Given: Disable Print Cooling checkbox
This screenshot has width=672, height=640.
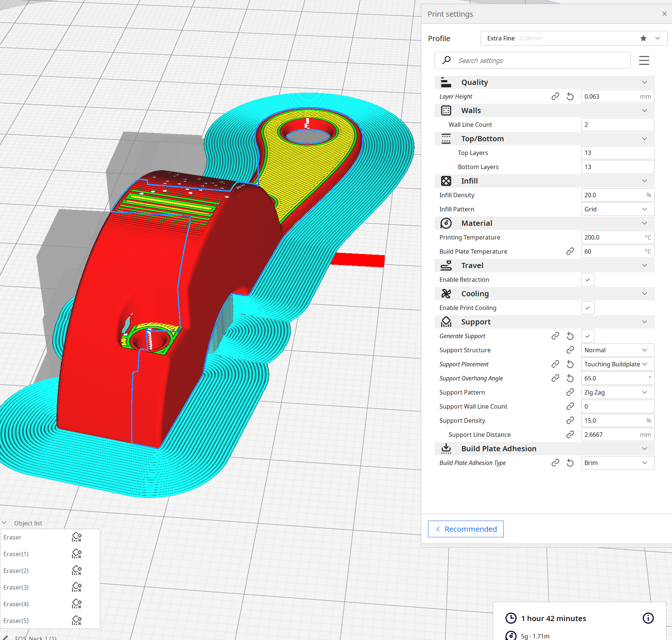Looking at the screenshot, I should pos(587,308).
